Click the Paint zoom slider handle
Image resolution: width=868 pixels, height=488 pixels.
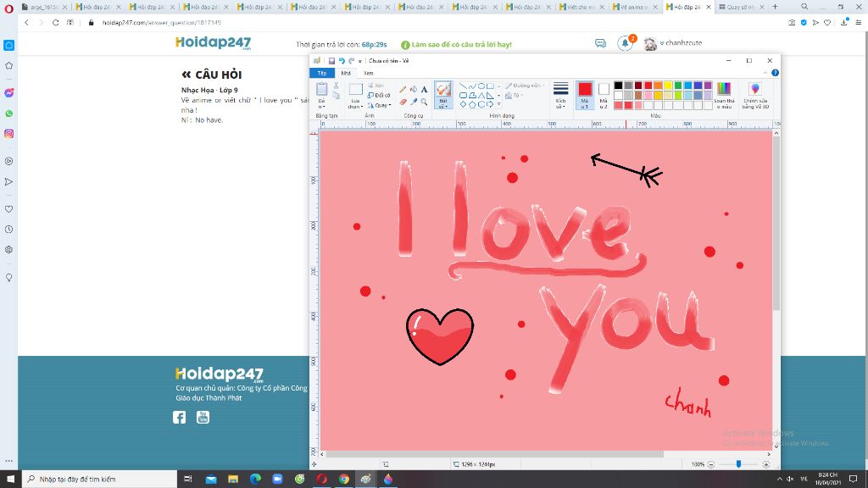tap(738, 464)
